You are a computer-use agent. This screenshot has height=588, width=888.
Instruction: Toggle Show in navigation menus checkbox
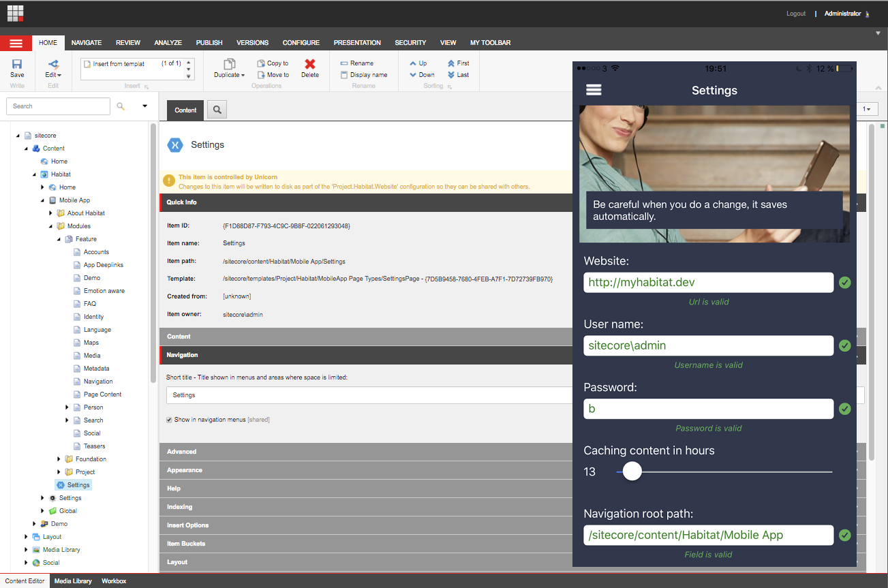pos(170,420)
